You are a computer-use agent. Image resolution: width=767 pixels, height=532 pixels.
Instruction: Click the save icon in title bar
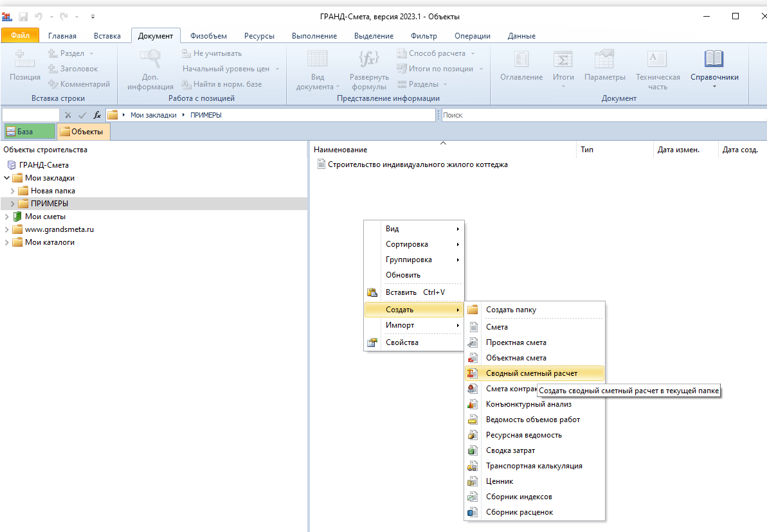point(23,17)
